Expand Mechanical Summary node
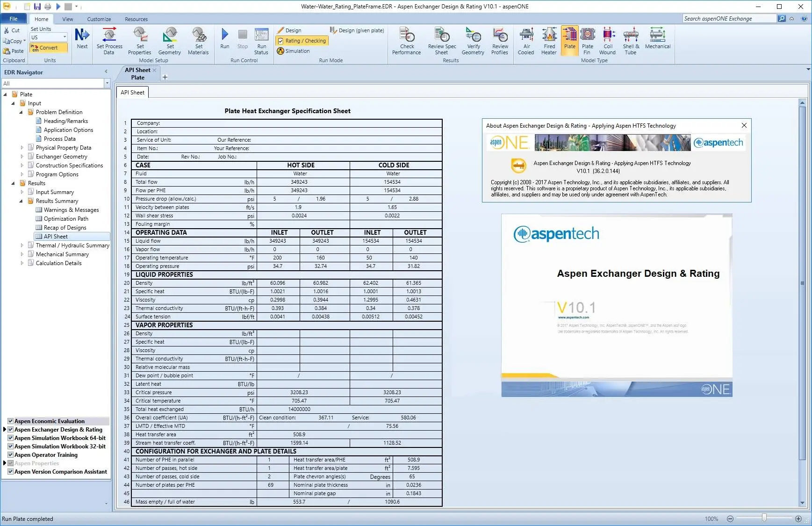Screen dimensions: 812x526 click(x=22, y=254)
